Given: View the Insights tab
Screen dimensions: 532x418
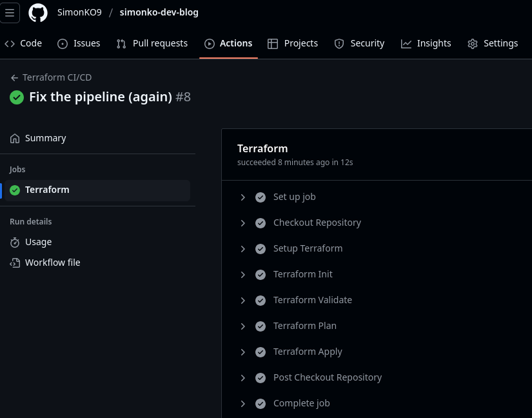Looking at the screenshot, I should tap(426, 43).
